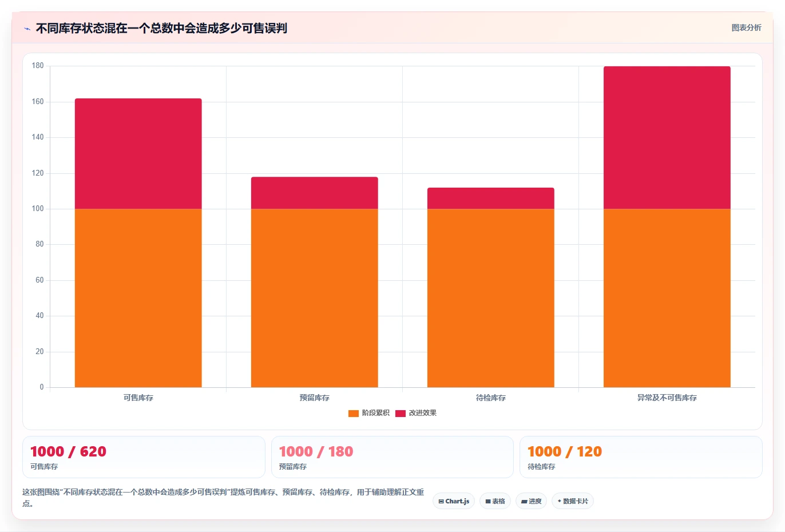This screenshot has height=532, width=785.
Task: Click the orange bar segment for 异常及不可售库存
Action: point(667,298)
